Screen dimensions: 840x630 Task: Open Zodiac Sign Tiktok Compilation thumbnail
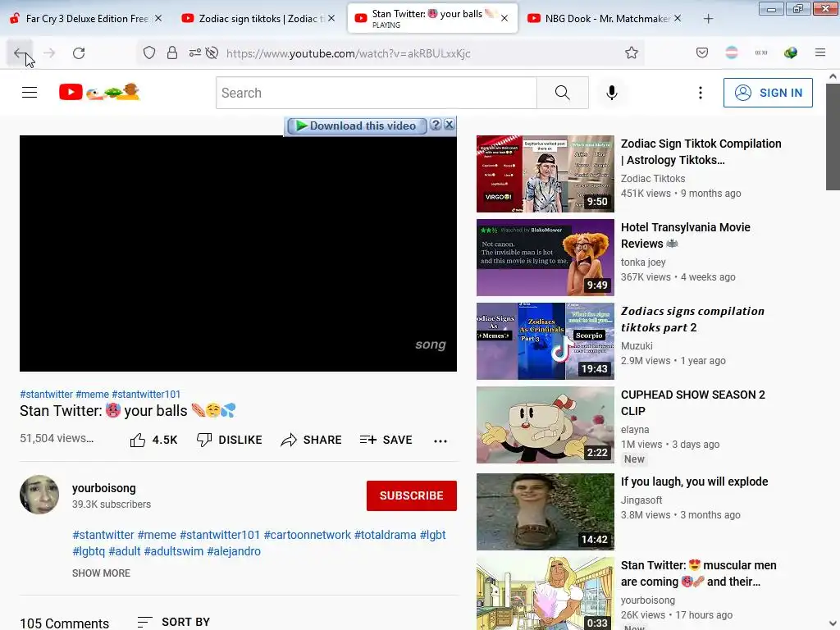click(x=545, y=174)
